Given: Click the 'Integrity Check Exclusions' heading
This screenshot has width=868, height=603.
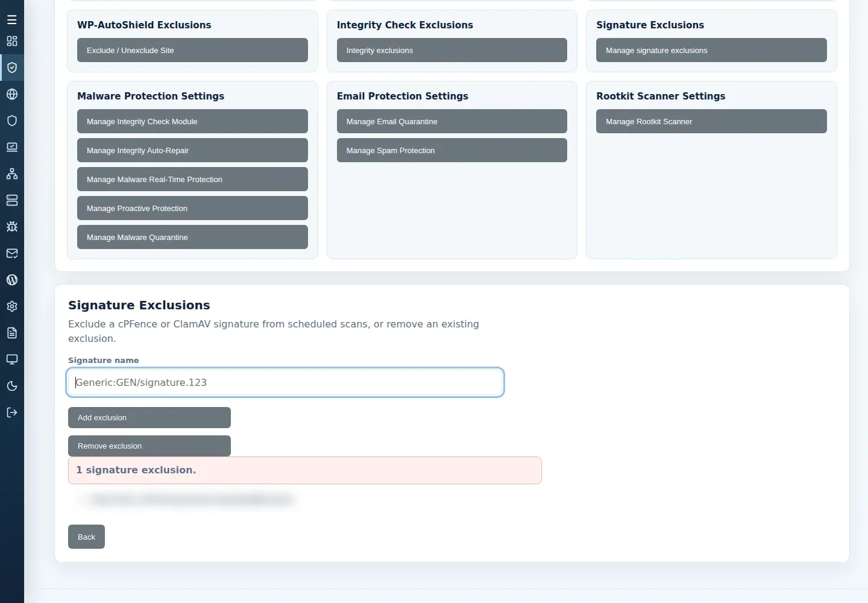Looking at the screenshot, I should [405, 25].
